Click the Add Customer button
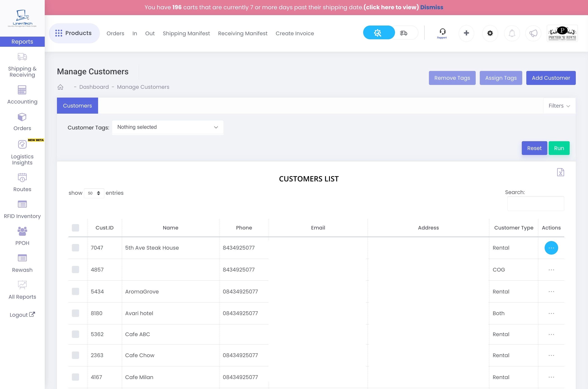The width and height of the screenshot is (588, 389). pos(550,78)
